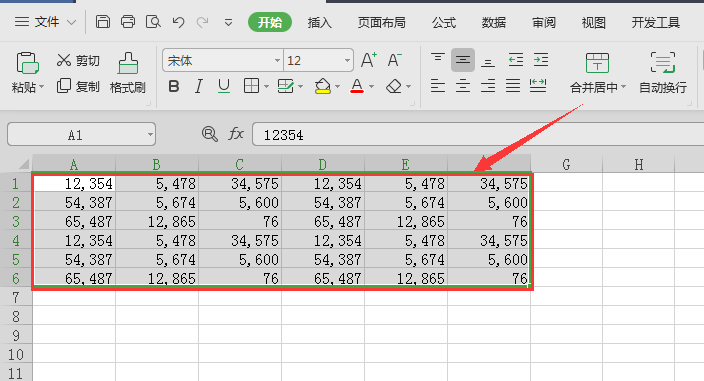
Task: Expand quick access toolbar customization arrow
Action: [x=229, y=22]
